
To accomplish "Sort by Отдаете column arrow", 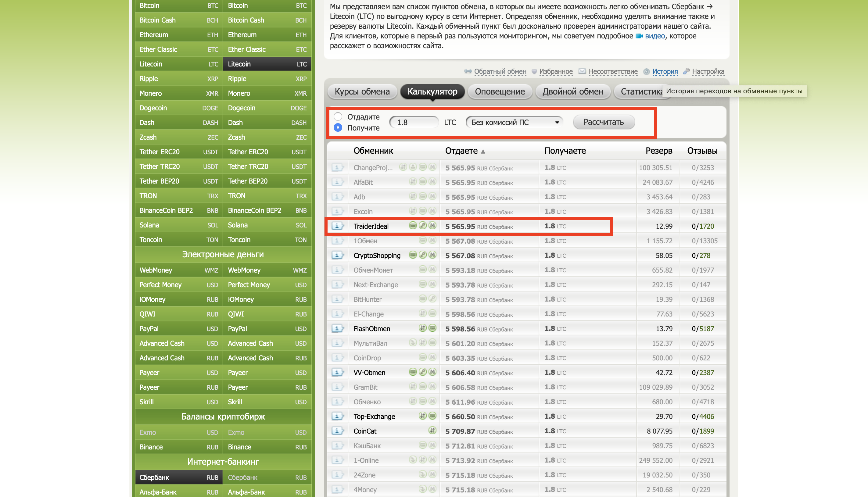I will tap(483, 151).
